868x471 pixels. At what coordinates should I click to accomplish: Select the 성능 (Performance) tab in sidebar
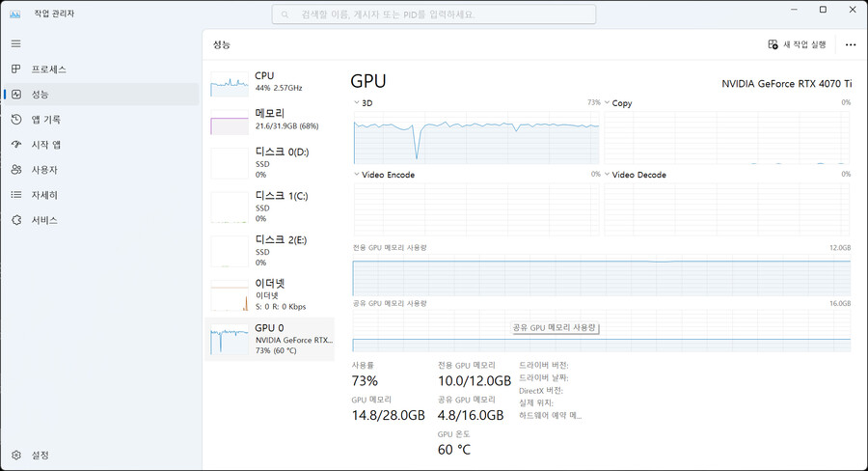point(40,95)
